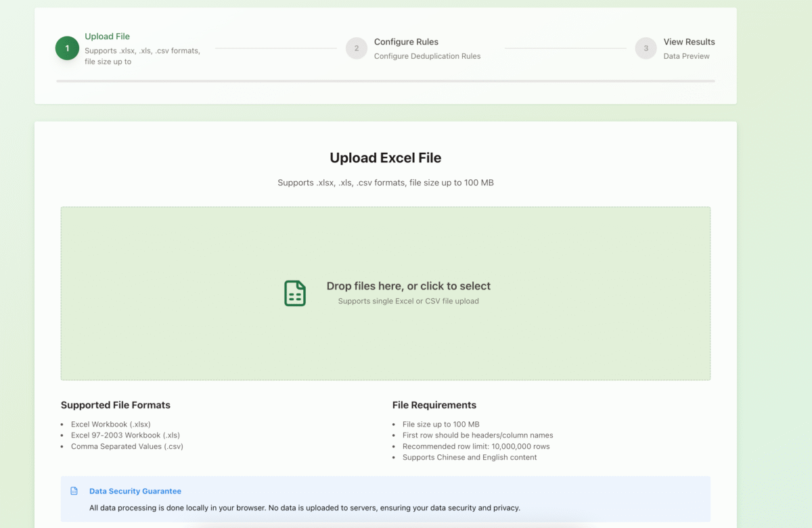The height and width of the screenshot is (528, 812).
Task: Click 'Recommended row limit: 10,000,000 rows'
Action: point(476,446)
